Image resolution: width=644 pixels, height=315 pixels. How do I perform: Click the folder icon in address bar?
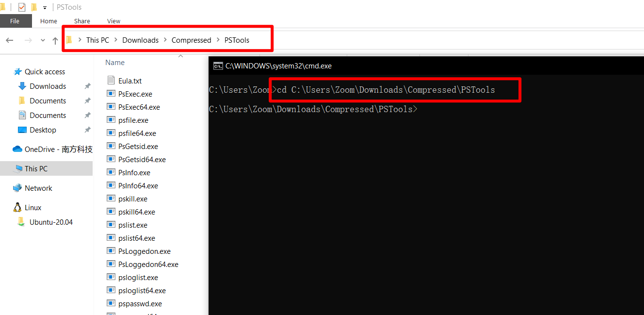pos(69,40)
